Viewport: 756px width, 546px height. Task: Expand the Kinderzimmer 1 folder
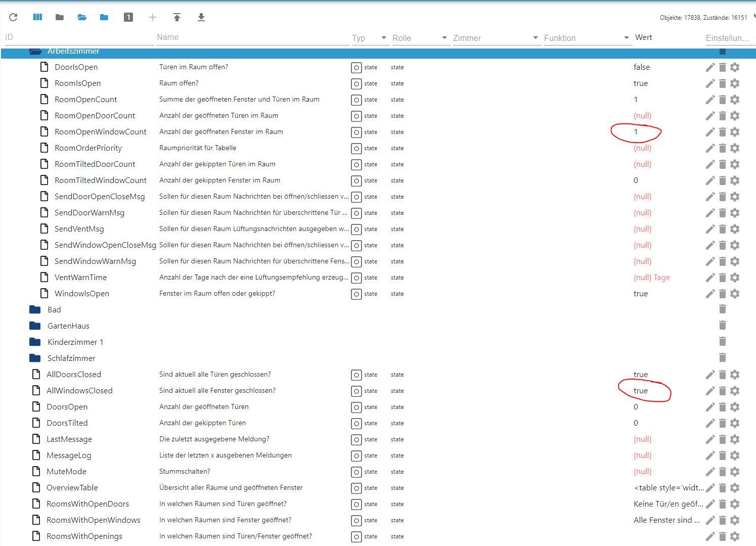point(35,342)
